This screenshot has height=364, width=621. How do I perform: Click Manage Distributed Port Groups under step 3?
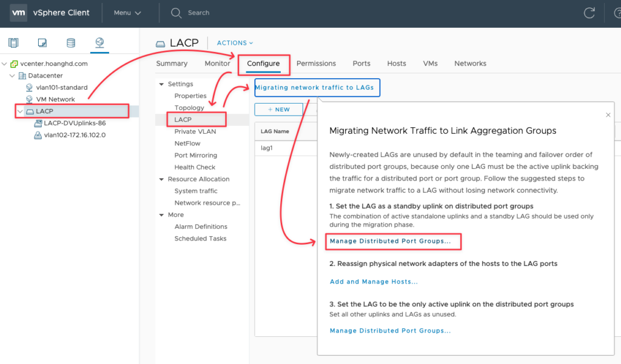[390, 331]
